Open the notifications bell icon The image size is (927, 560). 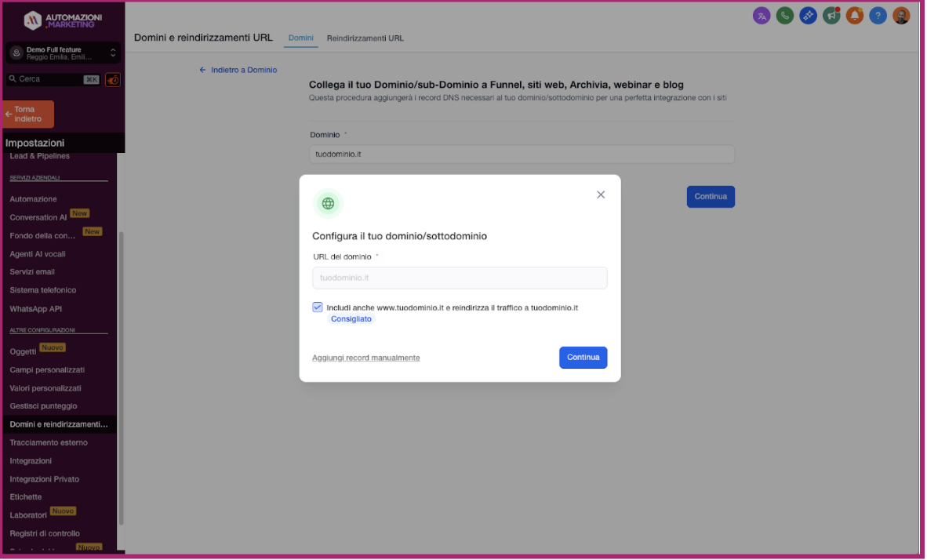pyautogui.click(x=854, y=16)
